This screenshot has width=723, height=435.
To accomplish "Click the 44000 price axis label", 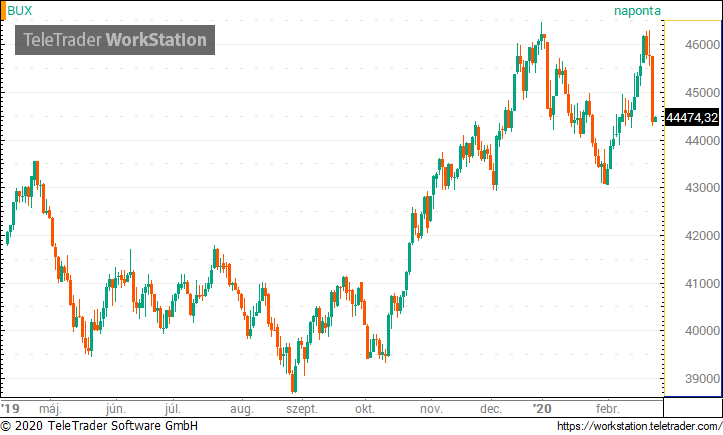I will (702, 141).
